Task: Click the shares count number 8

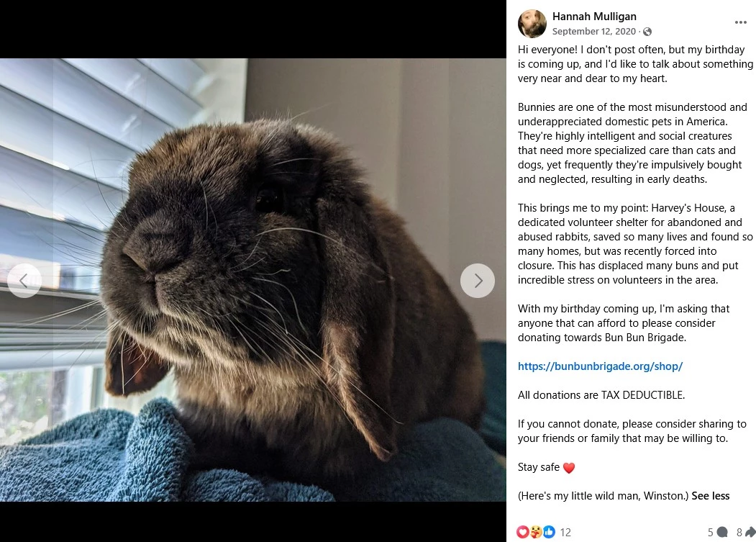Action: [x=739, y=533]
